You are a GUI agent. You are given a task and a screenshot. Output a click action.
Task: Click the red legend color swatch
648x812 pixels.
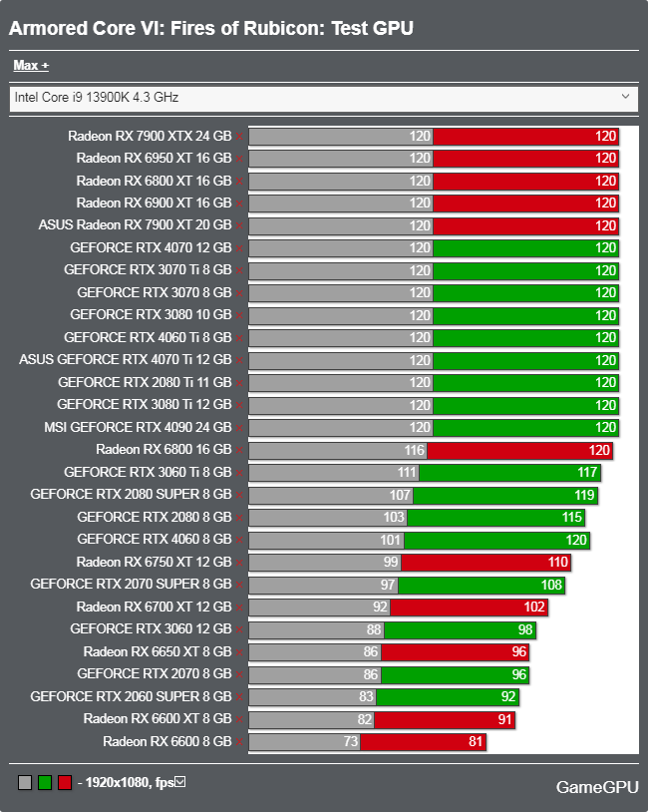pyautogui.click(x=65, y=782)
